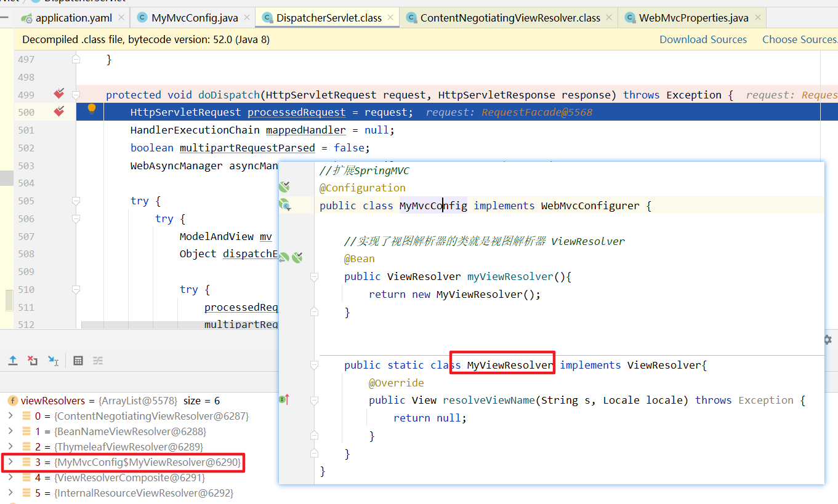Open the debug panel settings gear
838x504 pixels.
[827, 340]
